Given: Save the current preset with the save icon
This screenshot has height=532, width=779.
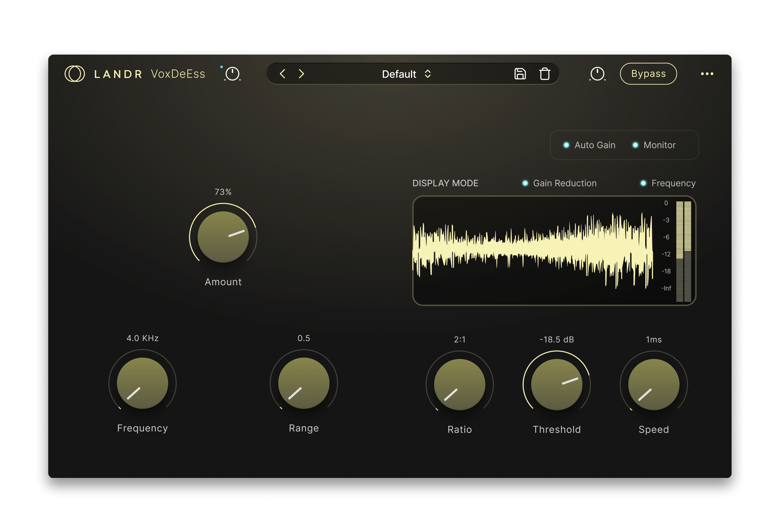Looking at the screenshot, I should 520,74.
